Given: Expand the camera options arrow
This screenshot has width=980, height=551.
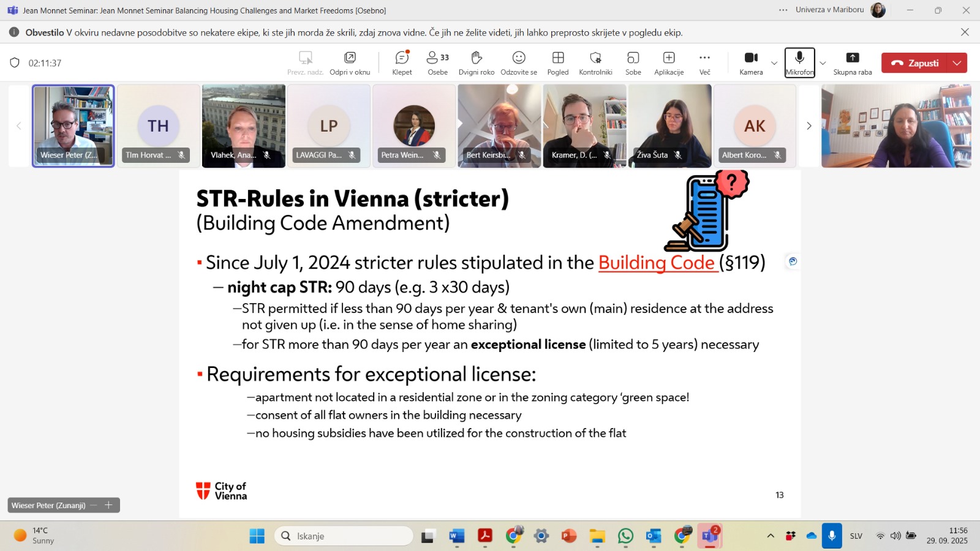Looking at the screenshot, I should pyautogui.click(x=774, y=63).
